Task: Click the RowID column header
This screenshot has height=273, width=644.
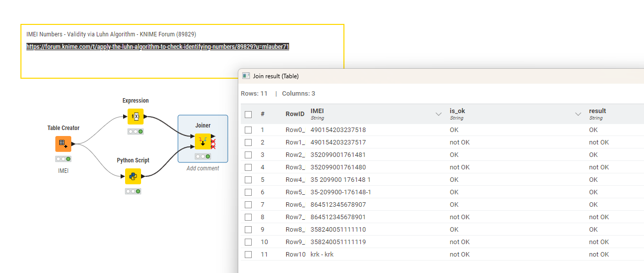Action: (295, 114)
